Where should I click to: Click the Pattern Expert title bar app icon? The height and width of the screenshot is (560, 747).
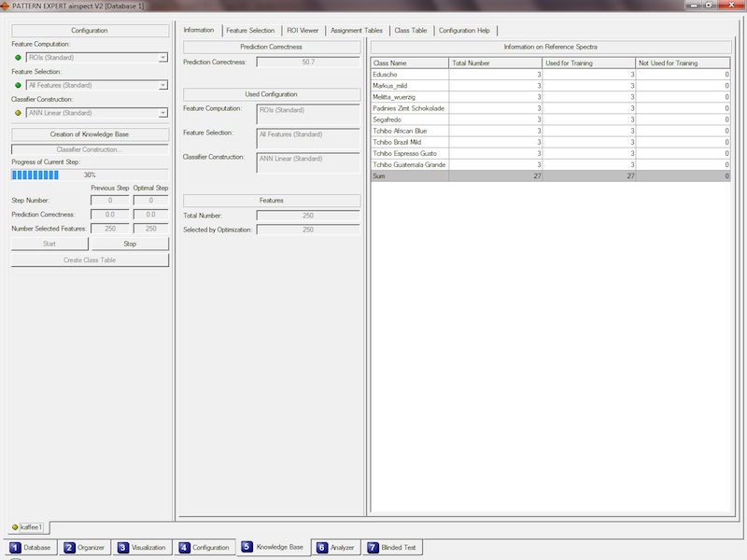[6, 6]
